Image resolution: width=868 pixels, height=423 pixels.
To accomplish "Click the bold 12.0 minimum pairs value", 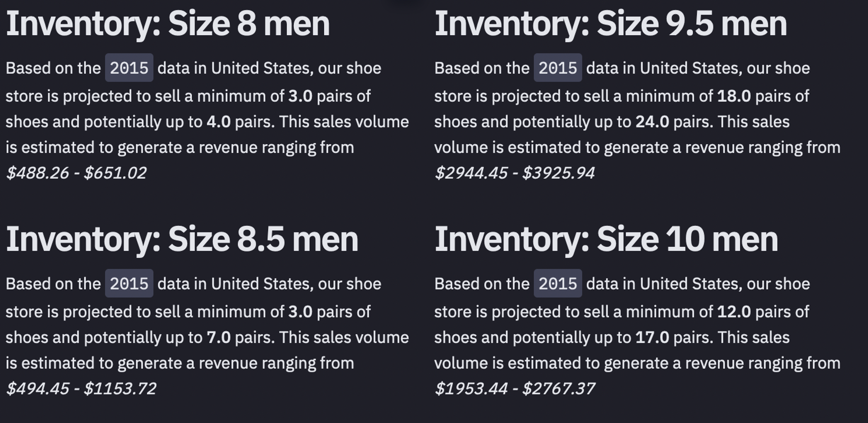I will [734, 312].
